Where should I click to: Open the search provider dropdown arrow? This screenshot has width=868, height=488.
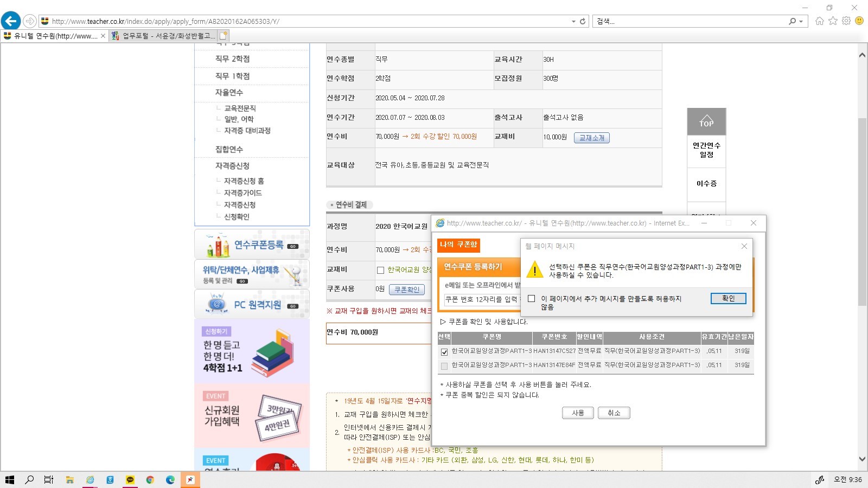801,22
